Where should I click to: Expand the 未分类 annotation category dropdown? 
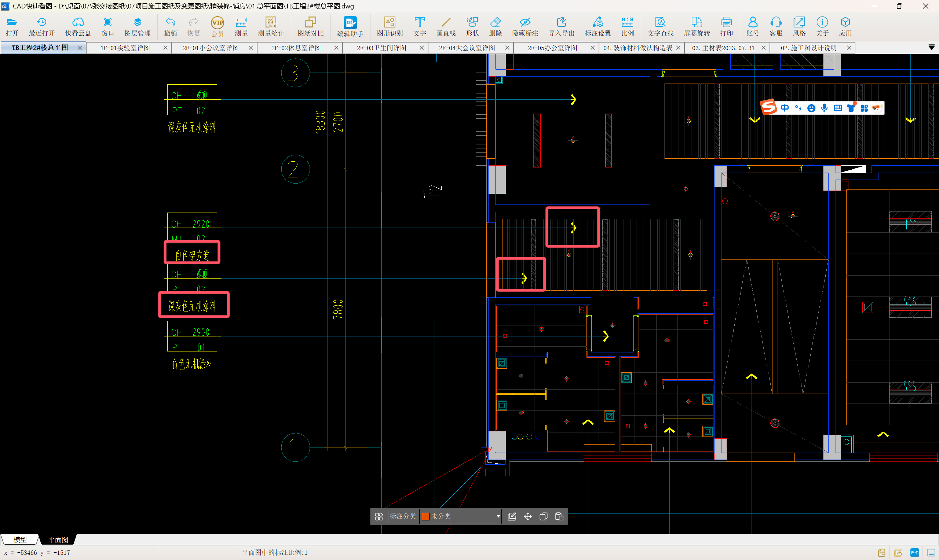(498, 516)
